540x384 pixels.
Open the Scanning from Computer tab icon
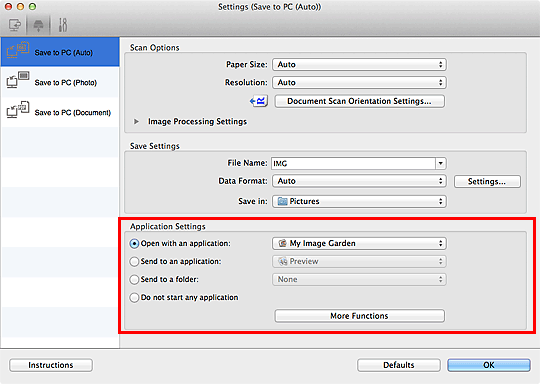pos(14,25)
